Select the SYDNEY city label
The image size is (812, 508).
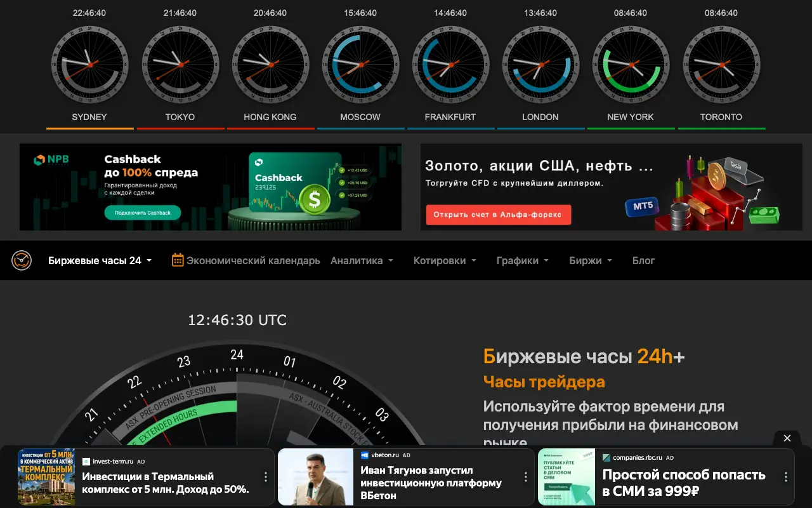[89, 117]
